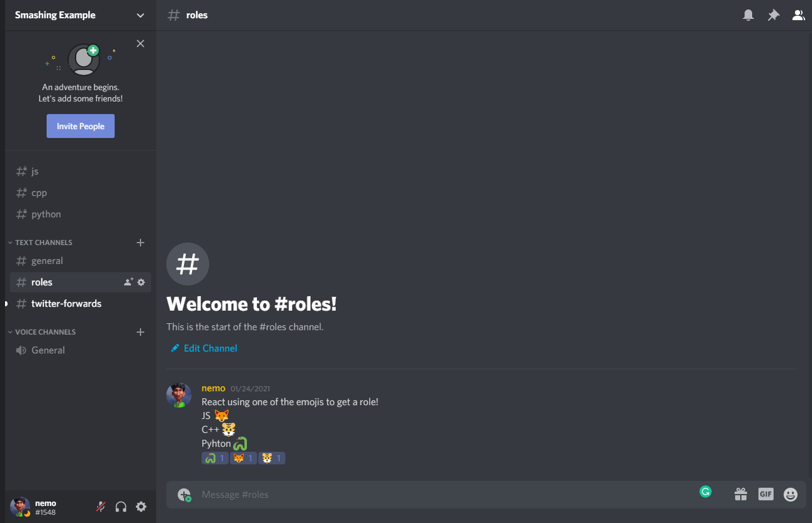Show pinned messages with pin icon
The width and height of the screenshot is (812, 523).
[773, 15]
